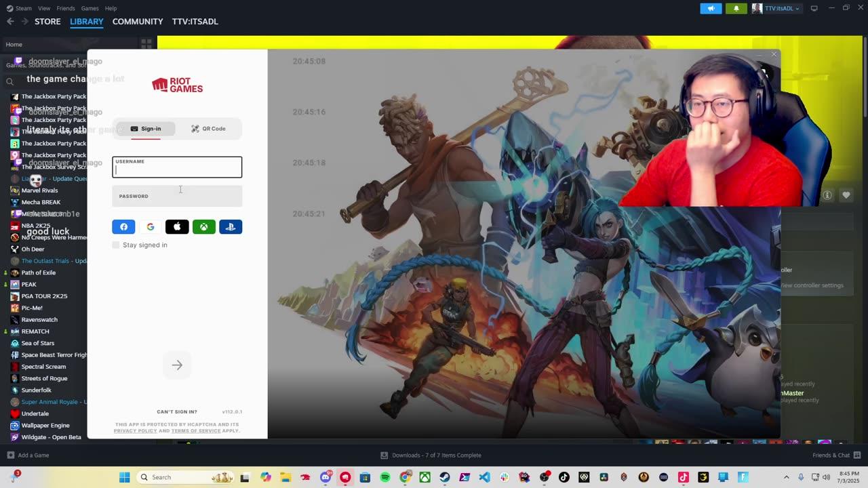Switch to the Sign-in tab
Image resolution: width=868 pixels, height=488 pixels.
tap(145, 129)
